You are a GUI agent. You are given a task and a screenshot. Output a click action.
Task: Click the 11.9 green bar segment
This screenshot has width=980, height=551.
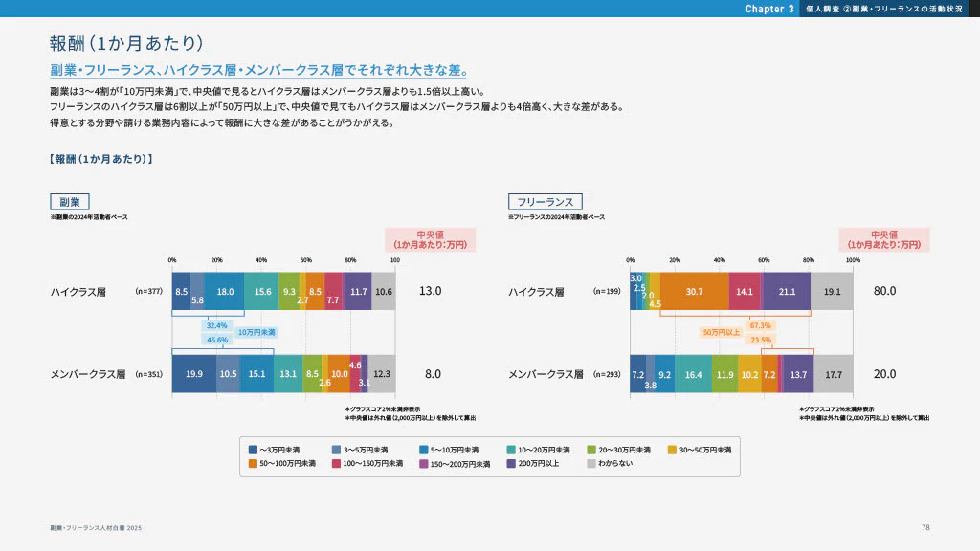(725, 374)
